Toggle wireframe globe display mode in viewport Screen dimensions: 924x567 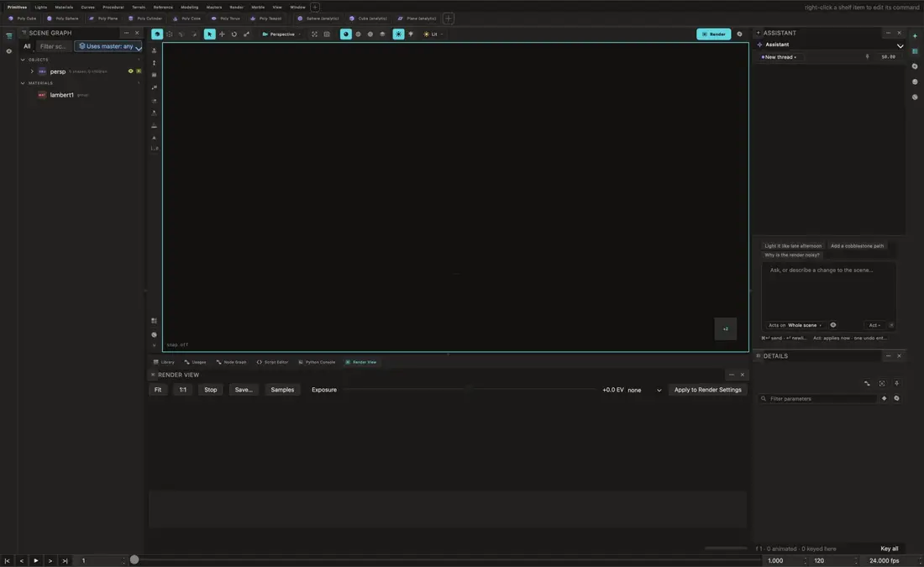tap(359, 34)
